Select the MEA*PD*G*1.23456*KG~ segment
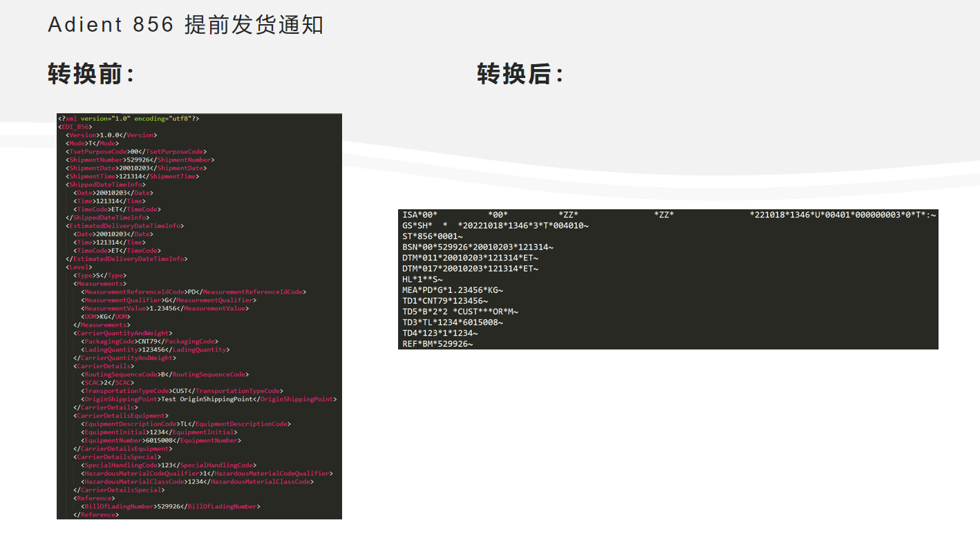This screenshot has width=980, height=547. pyautogui.click(x=453, y=290)
